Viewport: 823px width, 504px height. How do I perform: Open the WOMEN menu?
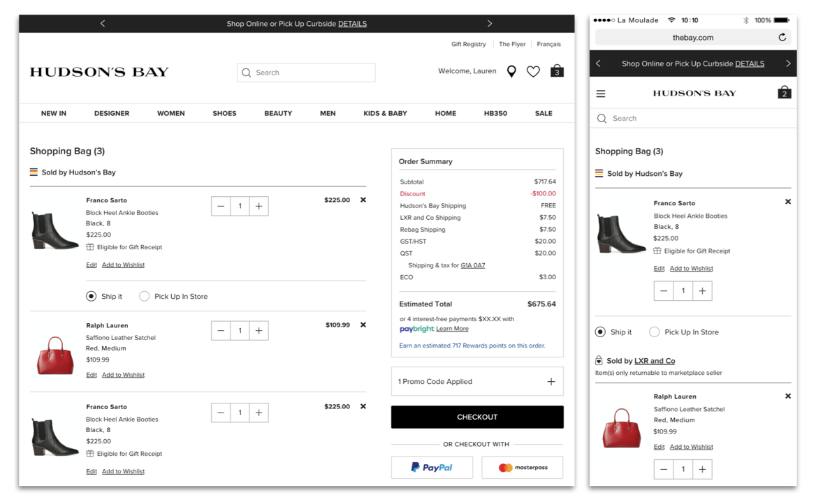(x=171, y=113)
